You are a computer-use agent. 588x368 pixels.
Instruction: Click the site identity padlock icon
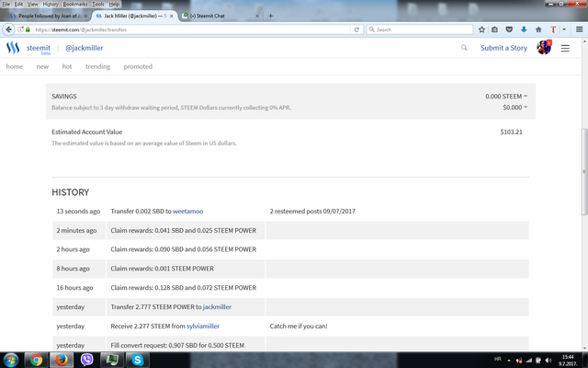tap(28, 29)
